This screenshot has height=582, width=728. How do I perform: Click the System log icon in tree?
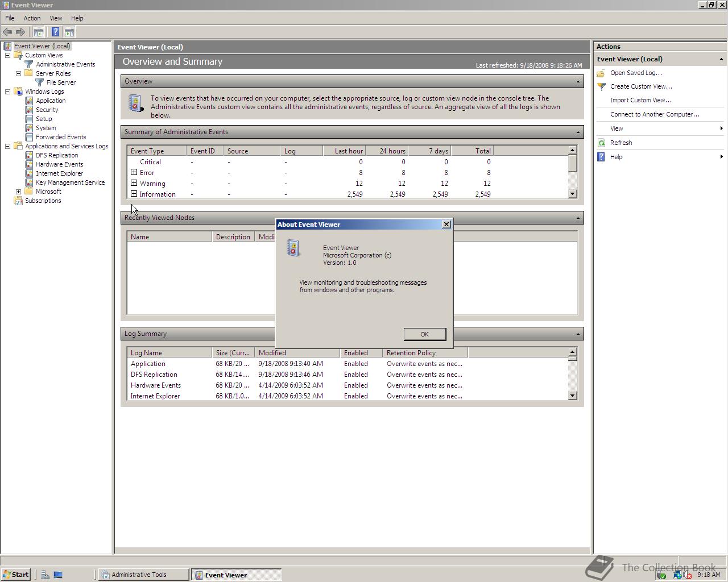29,128
